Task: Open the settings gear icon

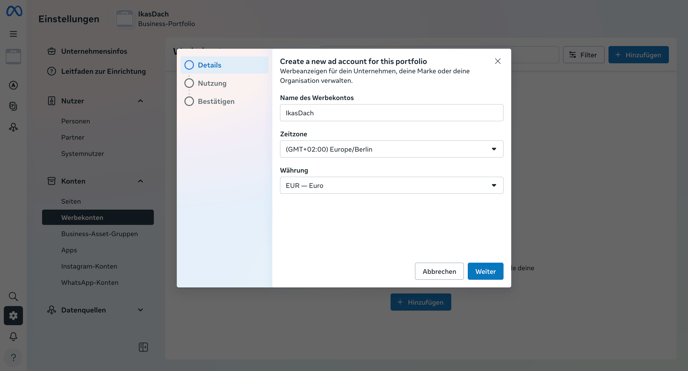Action: (14, 316)
